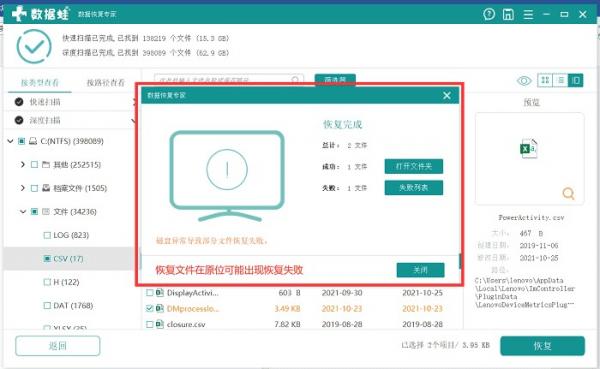Tick the DisplayActivi... file checkbox
The image size is (600, 369).
(150, 293)
